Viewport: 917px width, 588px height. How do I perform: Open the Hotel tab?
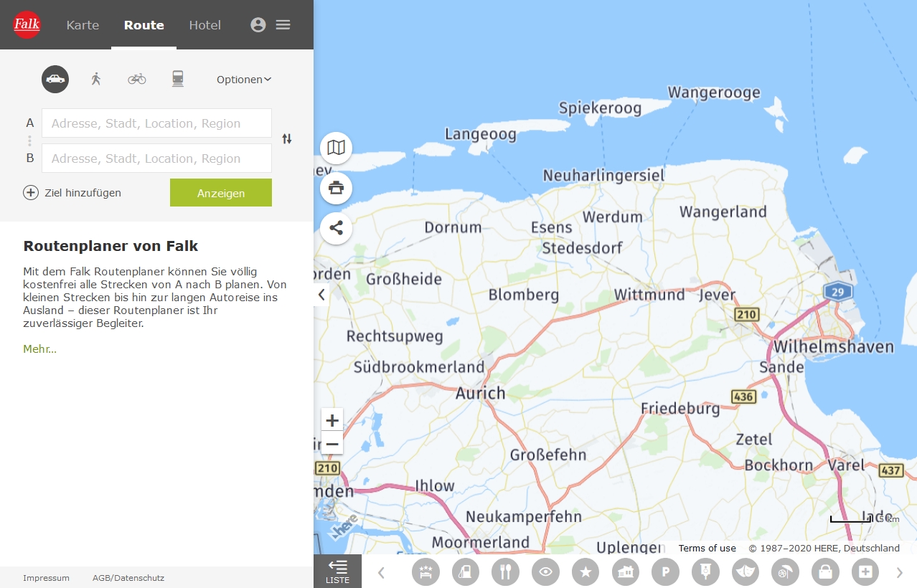coord(205,25)
